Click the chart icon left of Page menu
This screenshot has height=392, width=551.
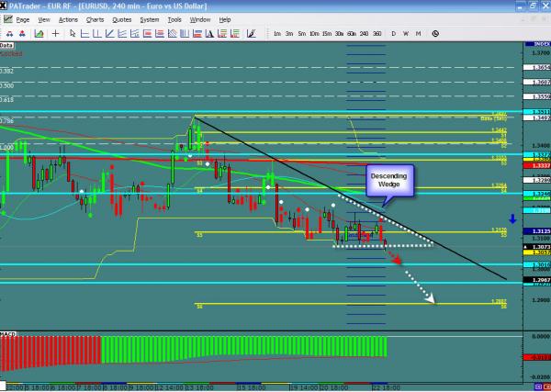click(x=7, y=18)
